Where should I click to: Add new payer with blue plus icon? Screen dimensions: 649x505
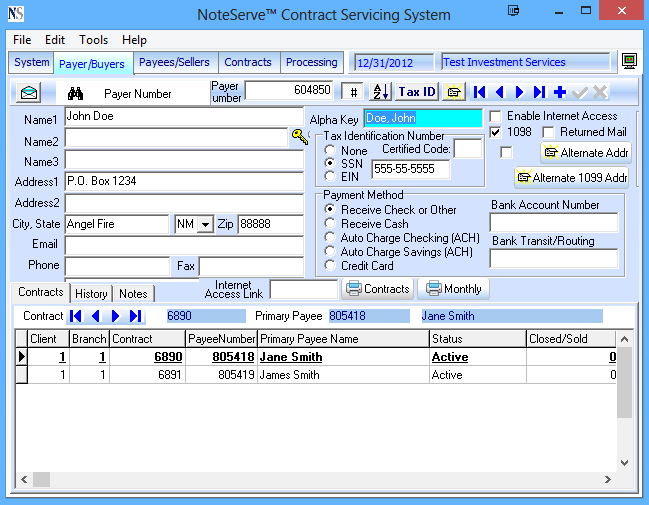pyautogui.click(x=559, y=92)
